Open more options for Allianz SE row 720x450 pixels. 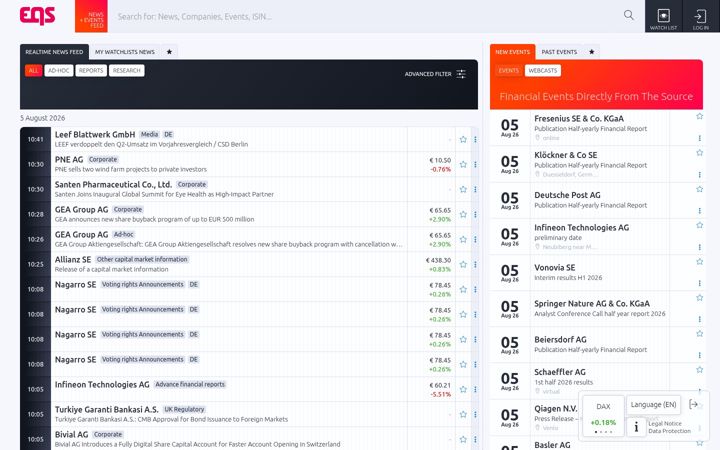point(475,264)
